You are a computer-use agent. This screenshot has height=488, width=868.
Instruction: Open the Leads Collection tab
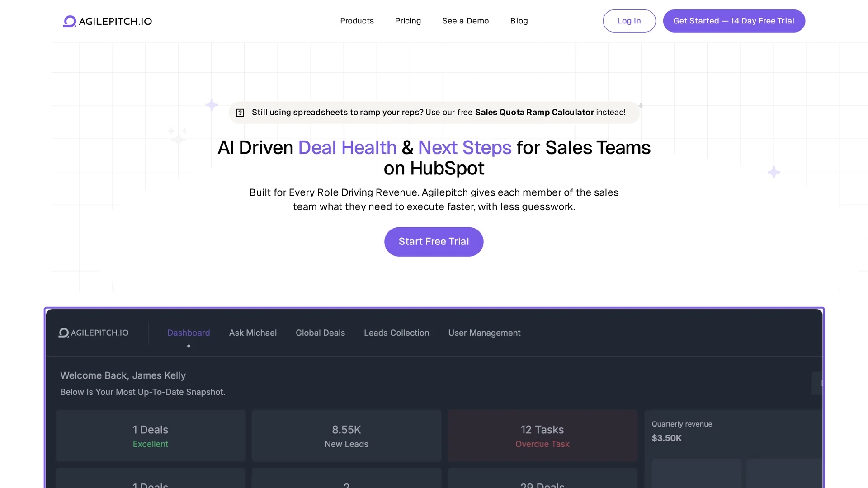(x=396, y=333)
